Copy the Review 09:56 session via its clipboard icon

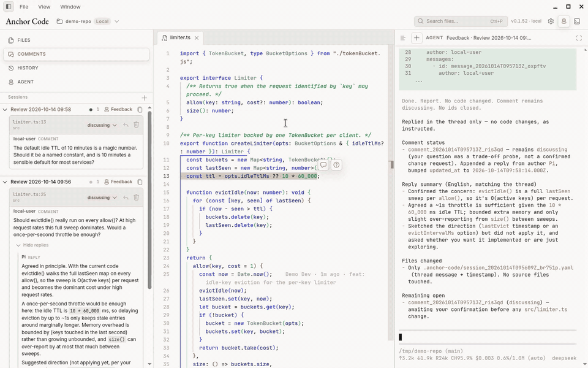pyautogui.click(x=140, y=182)
